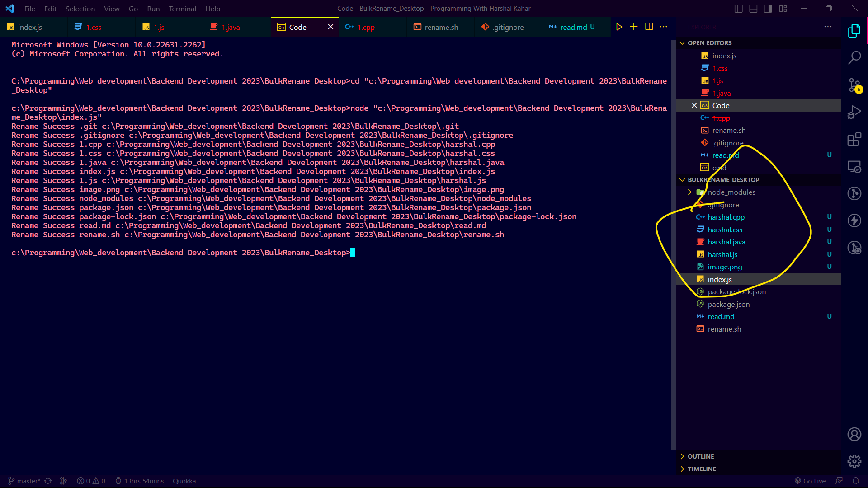Collapse the OPEN EDITORS section
This screenshot has height=488, width=868.
(709, 43)
